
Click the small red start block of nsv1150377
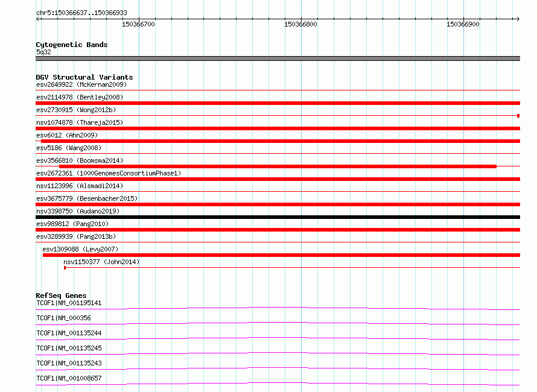(x=65, y=268)
